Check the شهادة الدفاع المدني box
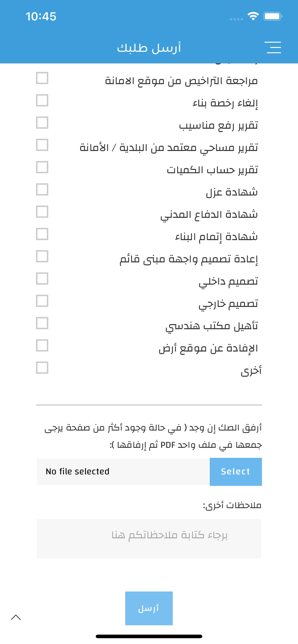This screenshot has height=644, width=298. 42,212
